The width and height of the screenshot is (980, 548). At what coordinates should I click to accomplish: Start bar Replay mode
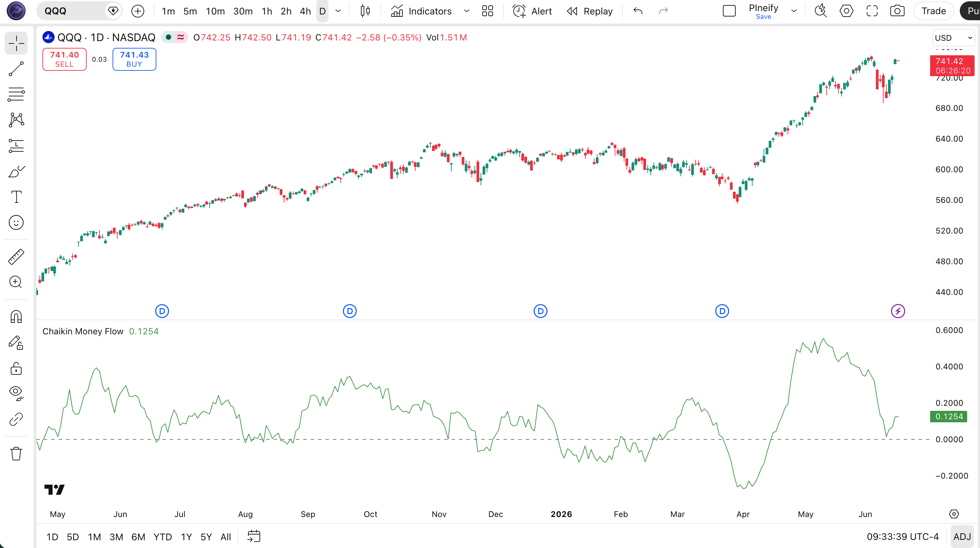pyautogui.click(x=590, y=11)
